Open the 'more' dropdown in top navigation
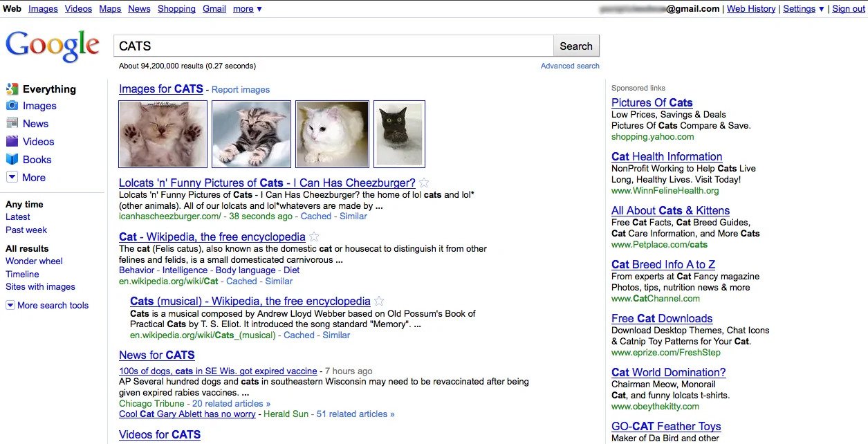The height and width of the screenshot is (444, 868). 247,9
